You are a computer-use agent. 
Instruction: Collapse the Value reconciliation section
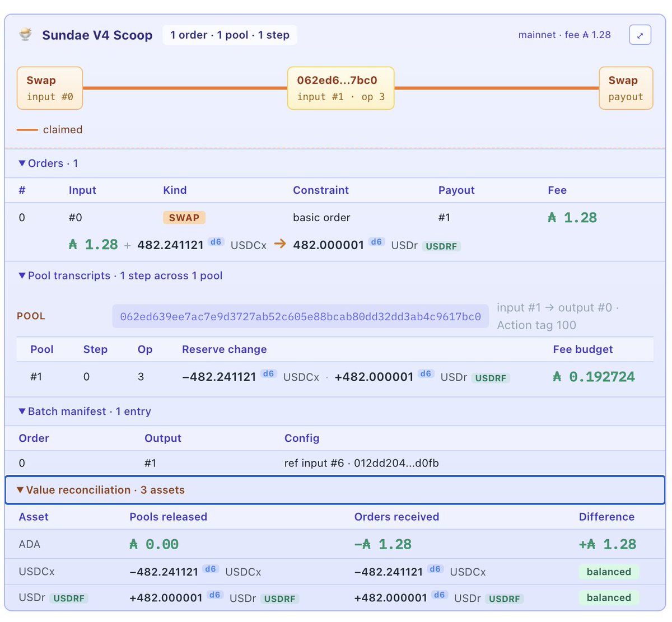[x=335, y=490]
